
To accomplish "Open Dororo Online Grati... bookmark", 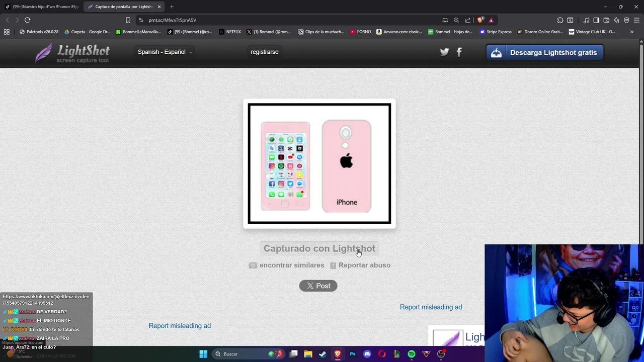I will tap(540, 32).
